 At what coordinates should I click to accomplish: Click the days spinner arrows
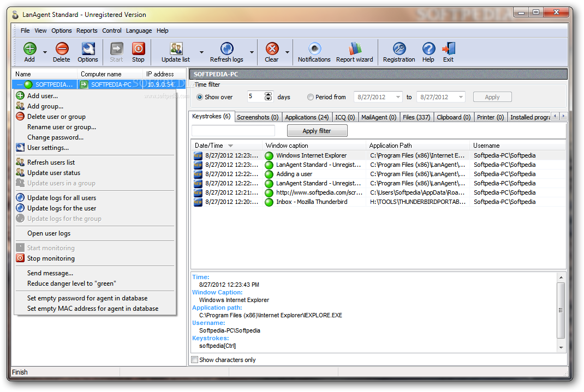click(x=268, y=97)
